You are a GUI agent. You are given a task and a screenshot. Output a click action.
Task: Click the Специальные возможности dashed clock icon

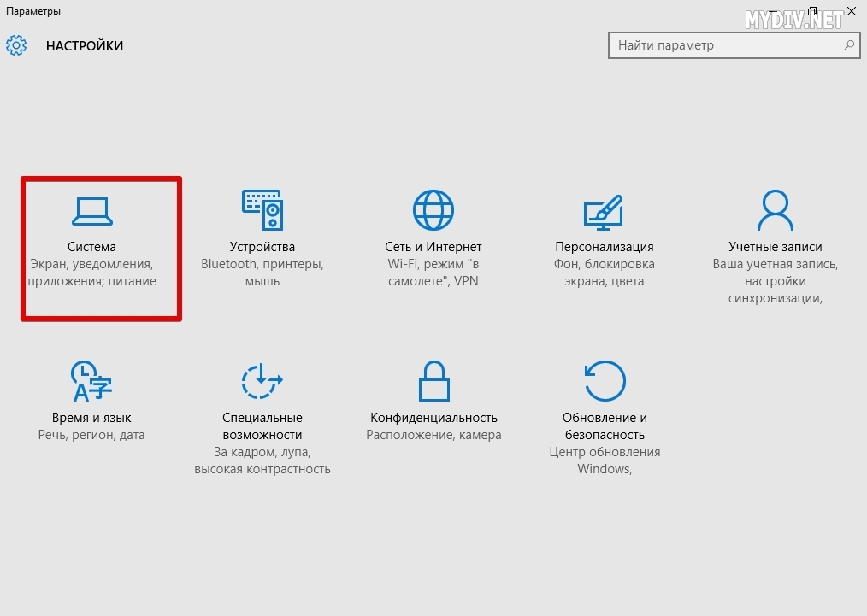262,380
